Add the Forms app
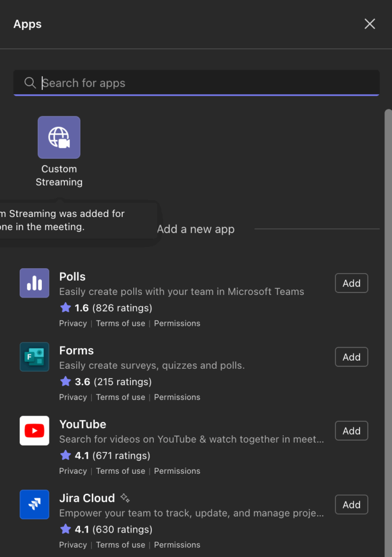Screen dimensions: 392x557 click(352, 357)
